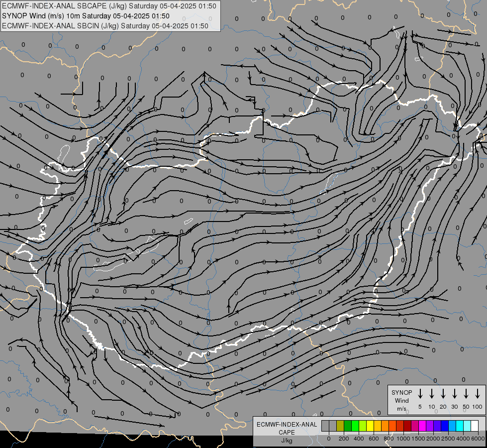The height and width of the screenshot is (448, 487).
Task: Select the pale cyan swatch after 4000
Action: pos(468,426)
